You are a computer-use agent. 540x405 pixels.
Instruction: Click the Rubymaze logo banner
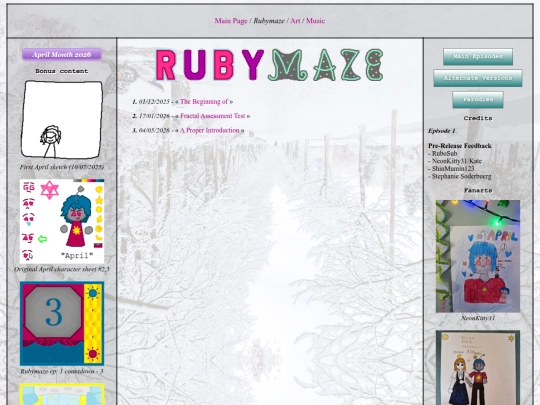(x=269, y=65)
